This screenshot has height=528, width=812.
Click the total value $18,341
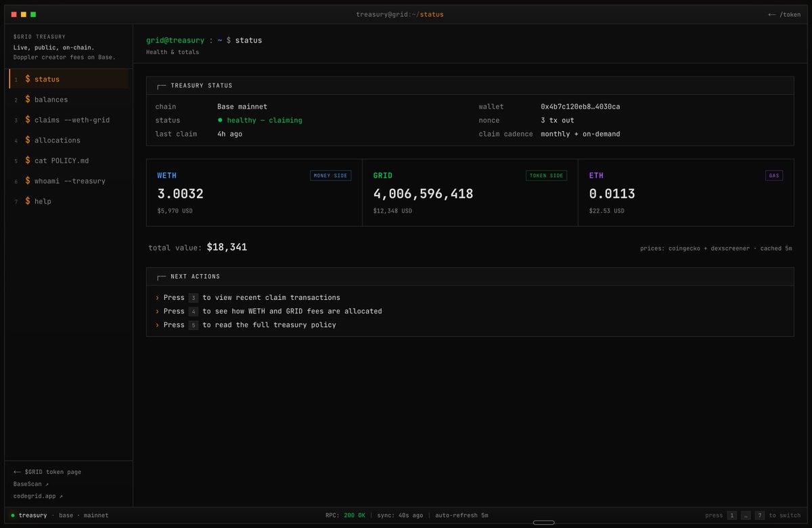(x=227, y=247)
